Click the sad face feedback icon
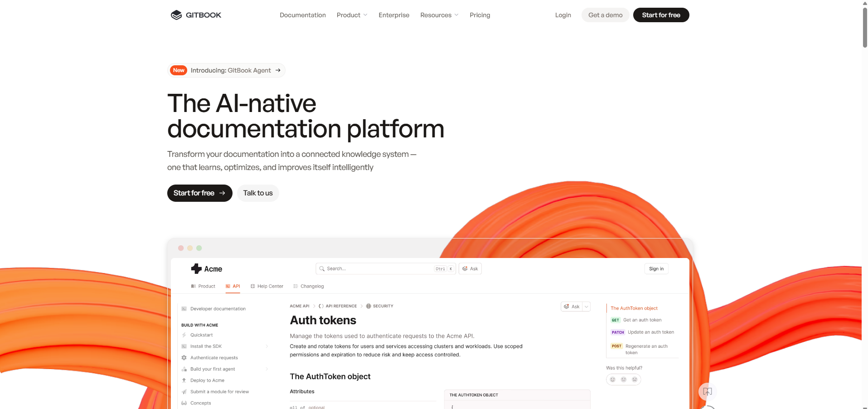The height and width of the screenshot is (409, 868). (635, 380)
